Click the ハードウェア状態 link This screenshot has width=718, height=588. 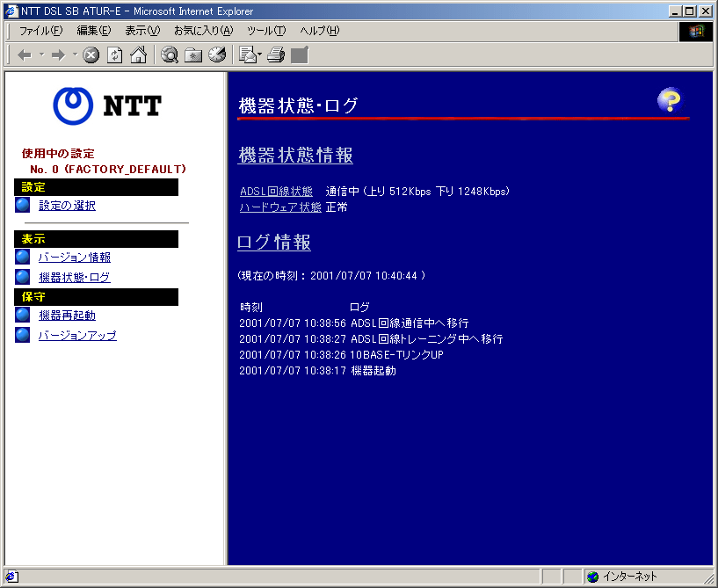(x=280, y=207)
